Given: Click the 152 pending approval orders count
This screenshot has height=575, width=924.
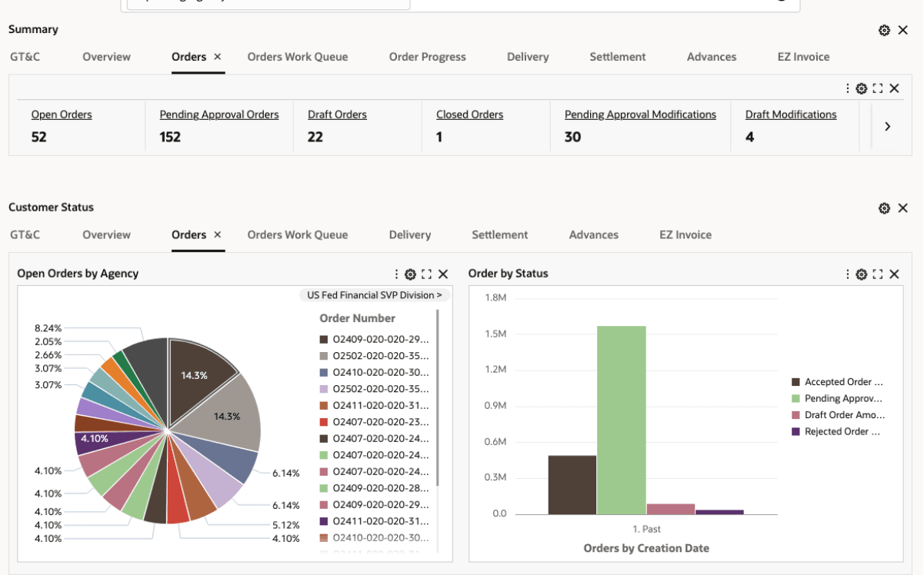Looking at the screenshot, I should 170,138.
